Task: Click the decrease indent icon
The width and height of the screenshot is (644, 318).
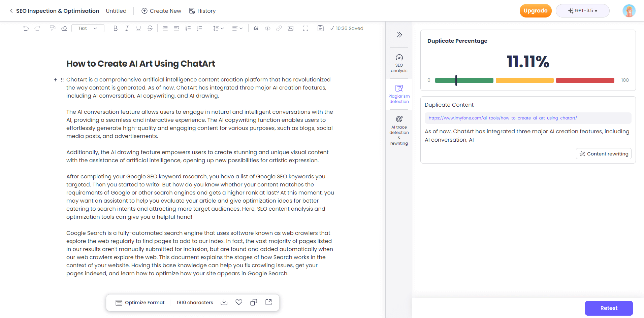Action: click(165, 28)
